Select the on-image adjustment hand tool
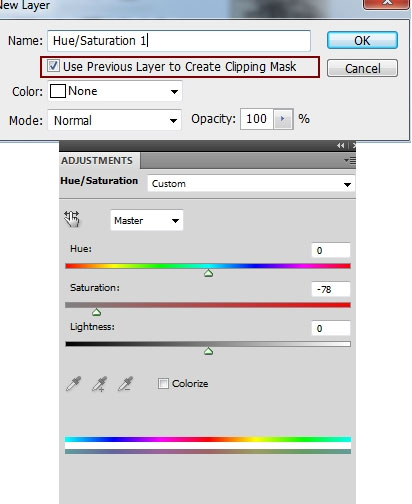Screen dimensions: 412x504 click(72, 219)
